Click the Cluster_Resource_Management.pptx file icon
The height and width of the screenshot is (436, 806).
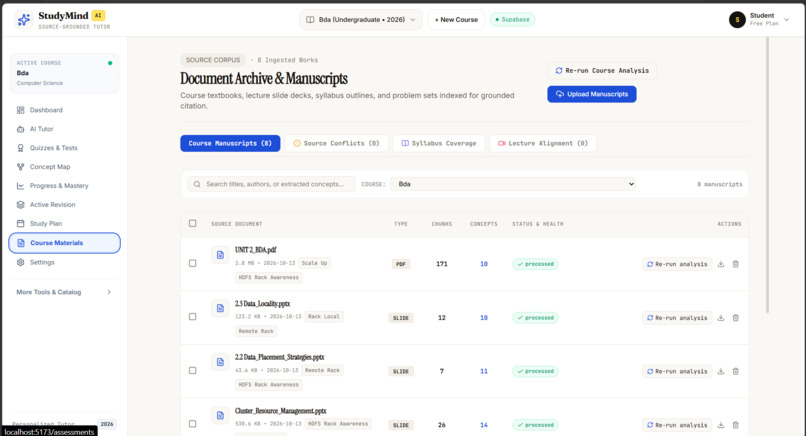220,415
